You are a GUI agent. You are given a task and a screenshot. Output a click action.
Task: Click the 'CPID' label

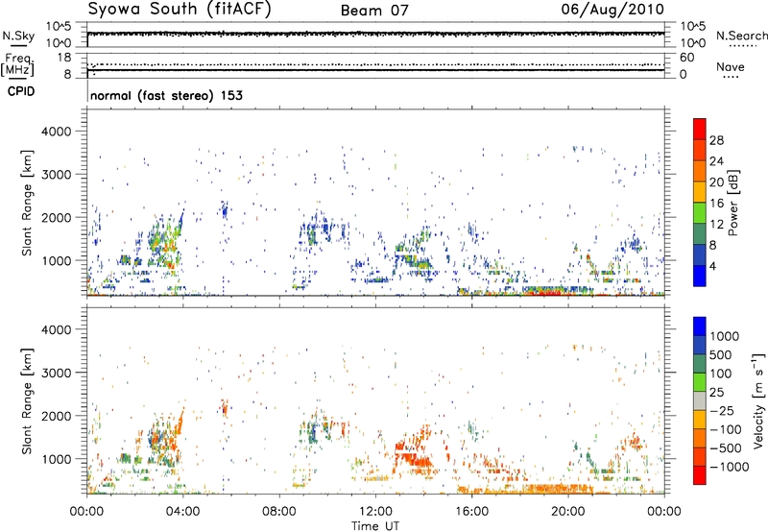(21, 91)
